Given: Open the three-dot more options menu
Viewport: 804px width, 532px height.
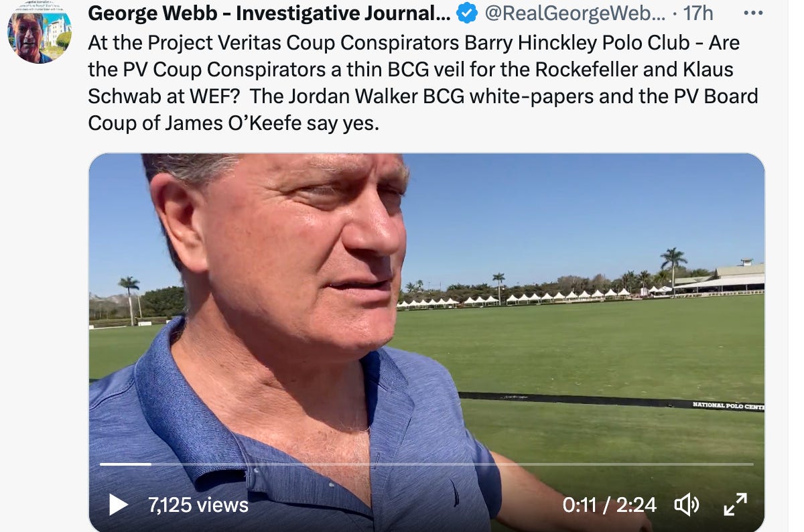Looking at the screenshot, I should [x=754, y=13].
